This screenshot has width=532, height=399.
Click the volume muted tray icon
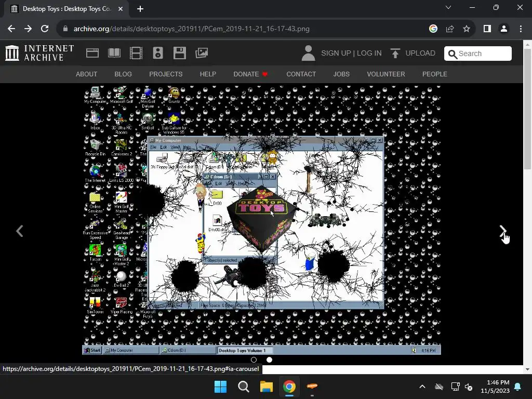(469, 387)
